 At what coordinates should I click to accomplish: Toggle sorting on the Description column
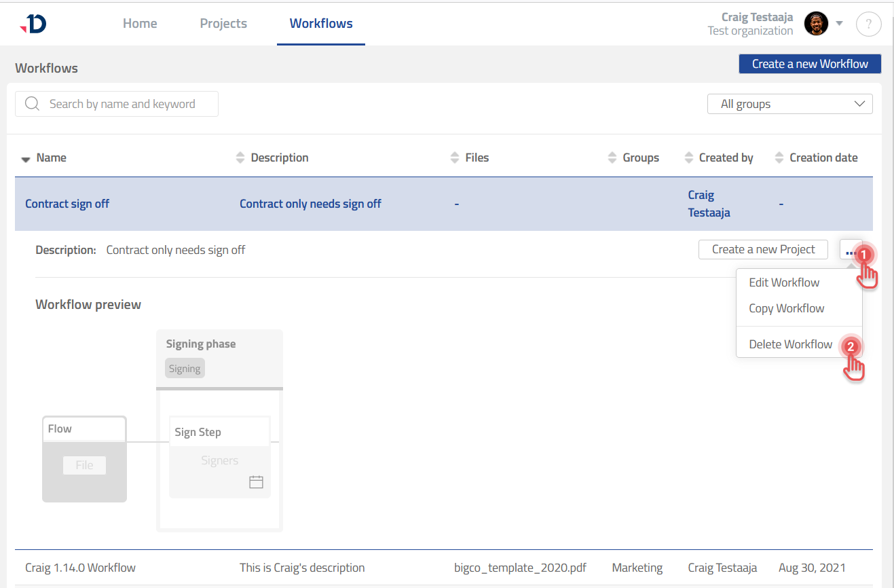point(240,157)
